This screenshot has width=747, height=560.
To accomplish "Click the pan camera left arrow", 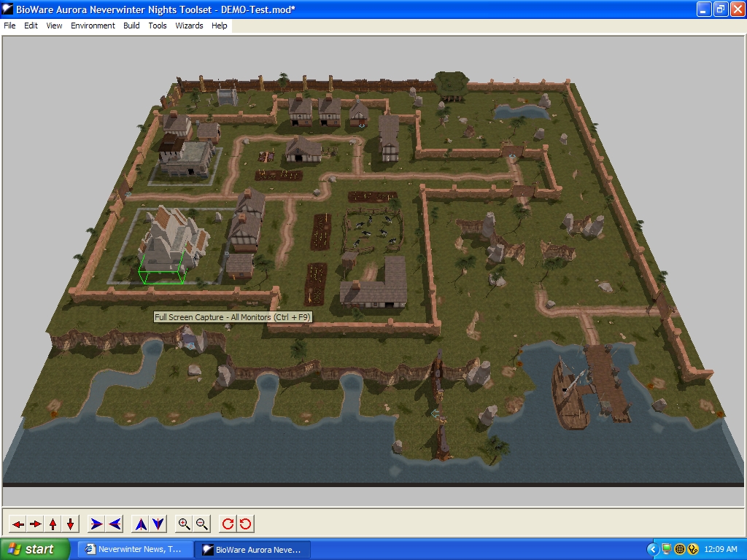I will pos(18,524).
